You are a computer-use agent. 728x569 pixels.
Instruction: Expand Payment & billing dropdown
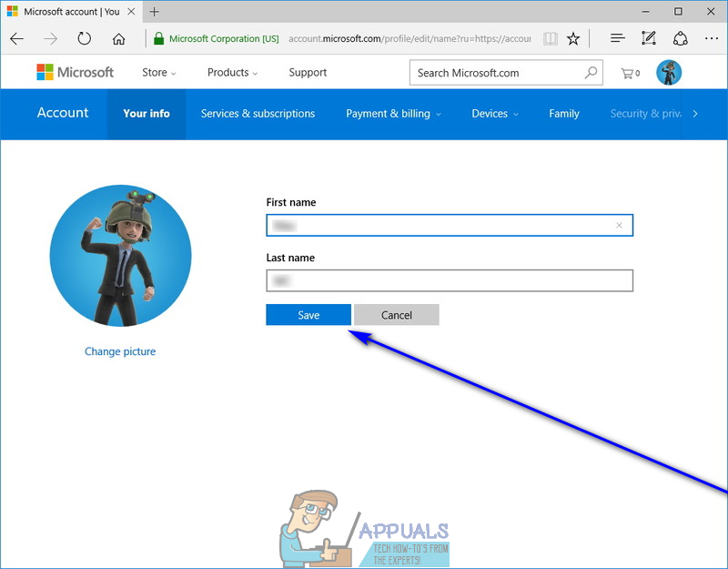393,114
